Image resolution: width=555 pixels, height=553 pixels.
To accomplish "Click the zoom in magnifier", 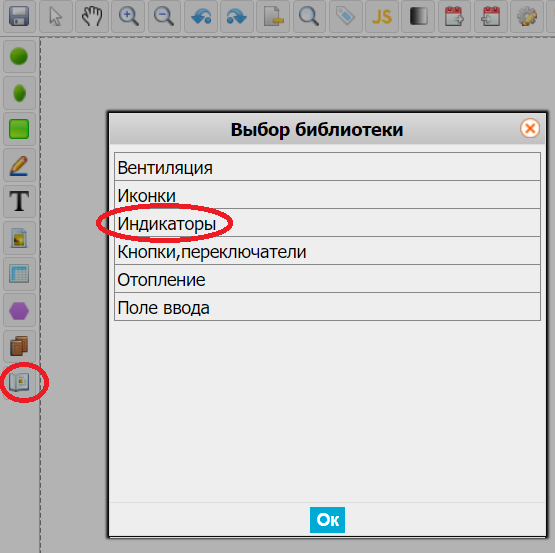I will click(128, 16).
